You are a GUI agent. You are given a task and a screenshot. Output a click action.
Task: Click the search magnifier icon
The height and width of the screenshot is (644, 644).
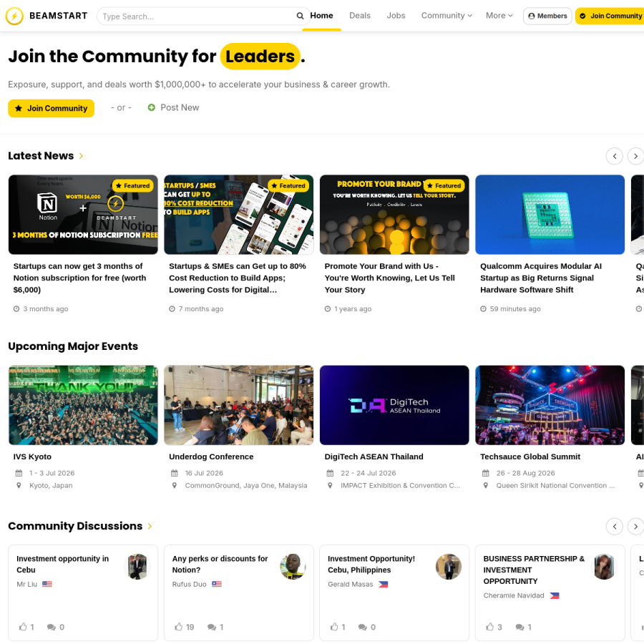tap(300, 16)
